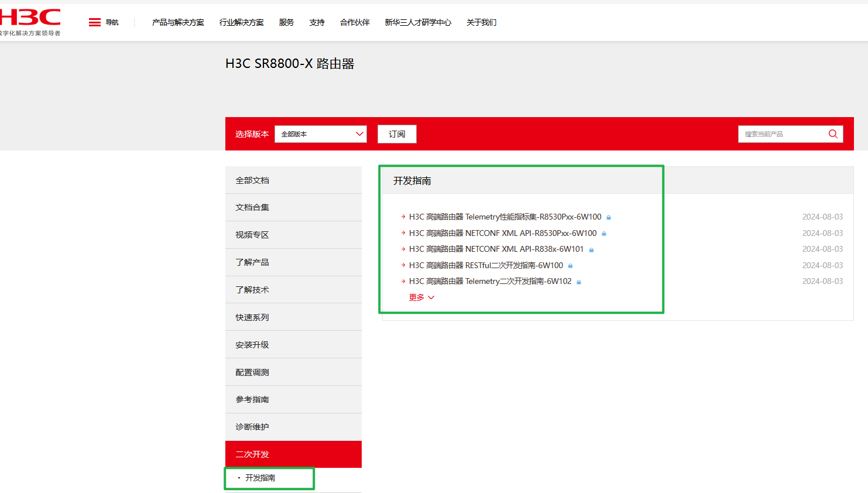Click date beside RESTful二次开发指南 document
Screen dimensions: 868x493
pyautogui.click(x=822, y=265)
